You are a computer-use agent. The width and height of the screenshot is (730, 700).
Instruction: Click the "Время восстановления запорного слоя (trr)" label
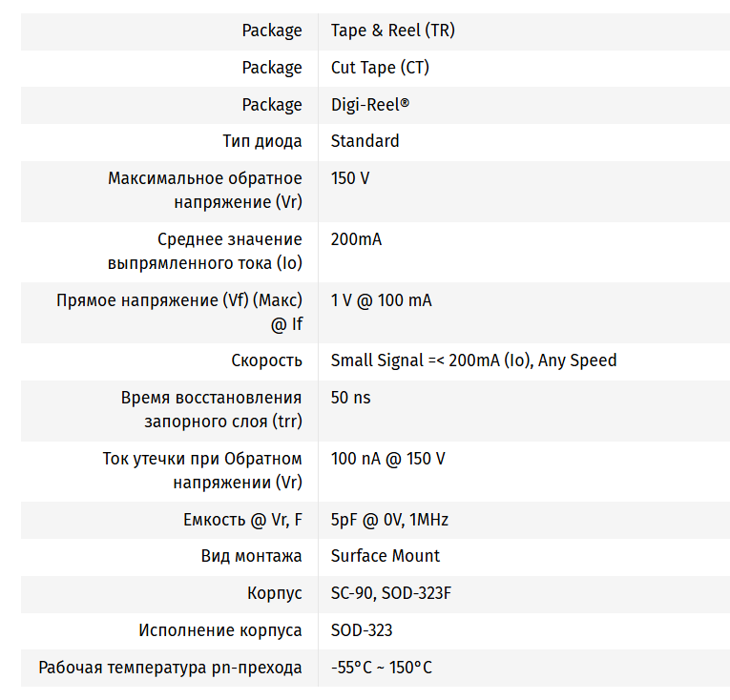pyautogui.click(x=211, y=409)
